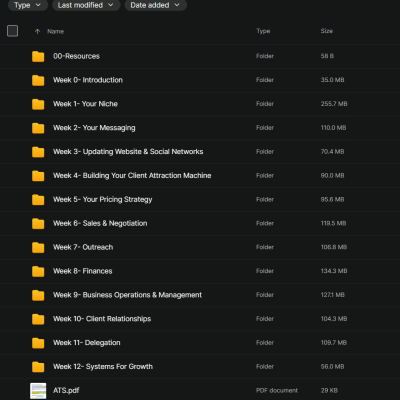Click the Week 9- Business Operations folder icon
Image resolution: width=400 pixels, height=400 pixels.
click(x=38, y=295)
